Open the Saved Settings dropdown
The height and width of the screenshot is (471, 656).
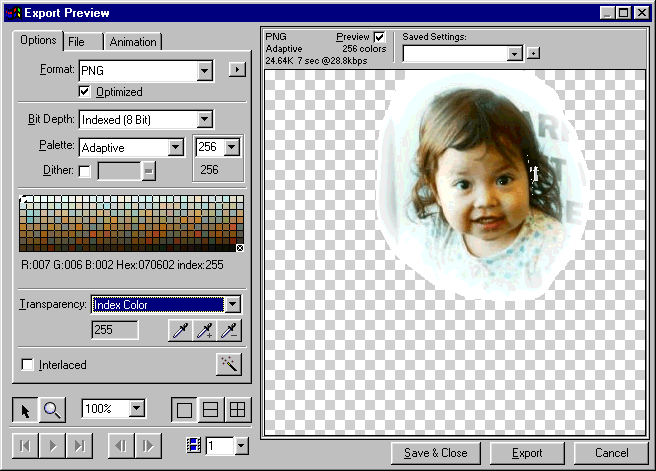pyautogui.click(x=514, y=53)
